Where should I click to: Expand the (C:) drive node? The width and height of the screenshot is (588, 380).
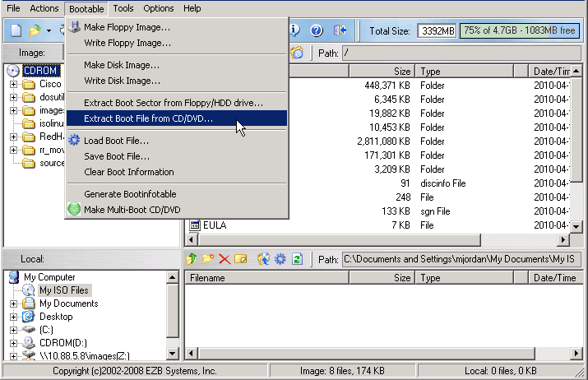point(13,330)
